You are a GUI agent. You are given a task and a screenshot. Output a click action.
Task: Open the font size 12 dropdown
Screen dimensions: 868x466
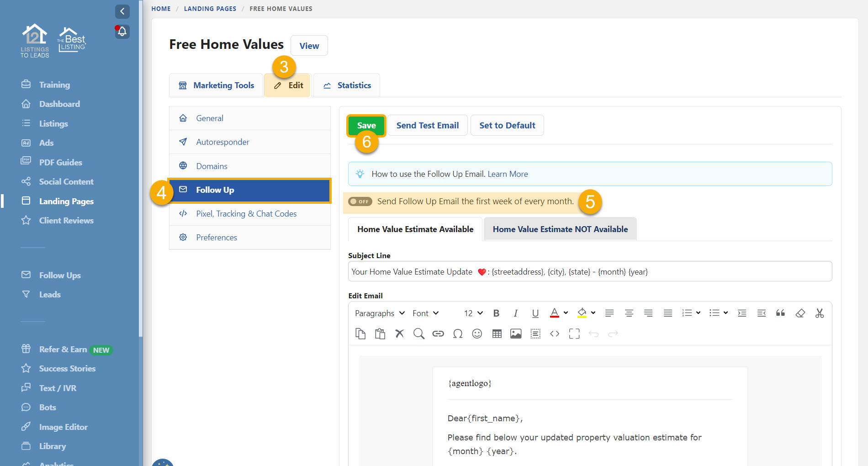pos(473,313)
